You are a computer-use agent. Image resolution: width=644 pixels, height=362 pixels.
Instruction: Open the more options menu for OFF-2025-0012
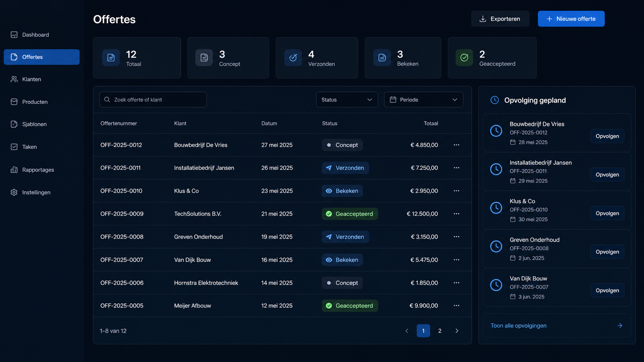[456, 145]
